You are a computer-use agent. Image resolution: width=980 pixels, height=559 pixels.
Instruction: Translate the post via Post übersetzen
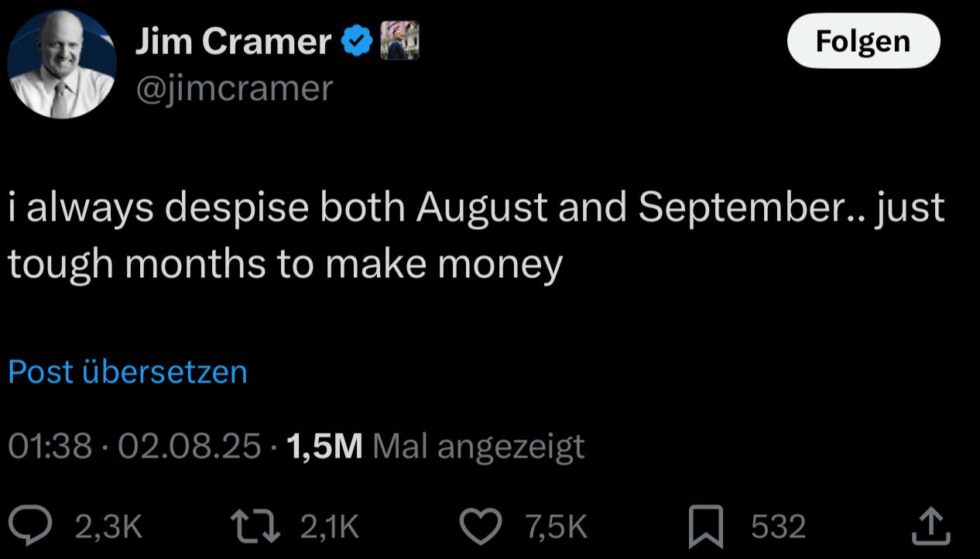128,372
